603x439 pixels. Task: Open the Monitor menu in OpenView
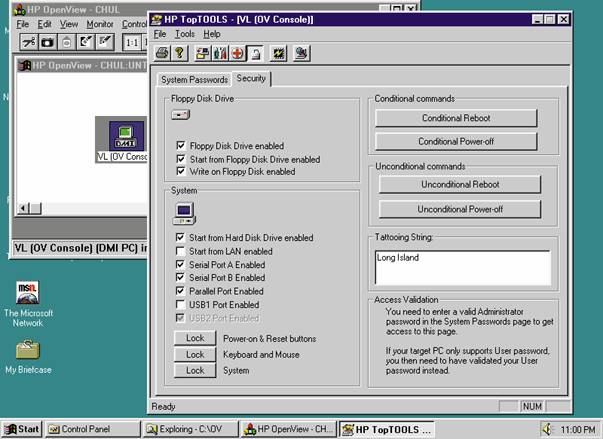coord(99,23)
